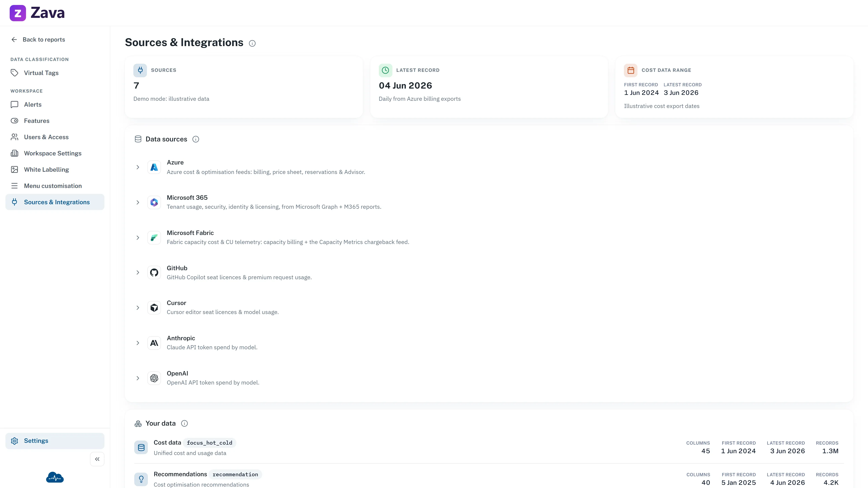The height and width of the screenshot is (488, 868).
Task: Click the Anthropic logo icon
Action: [154, 343]
